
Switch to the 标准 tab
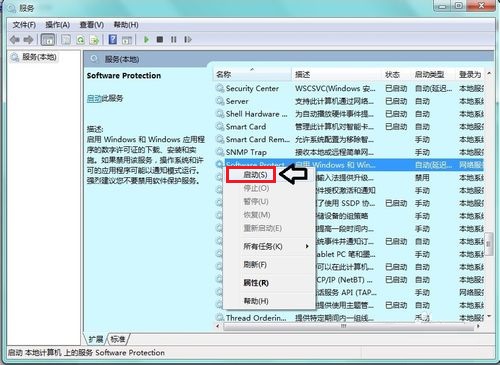click(118, 339)
